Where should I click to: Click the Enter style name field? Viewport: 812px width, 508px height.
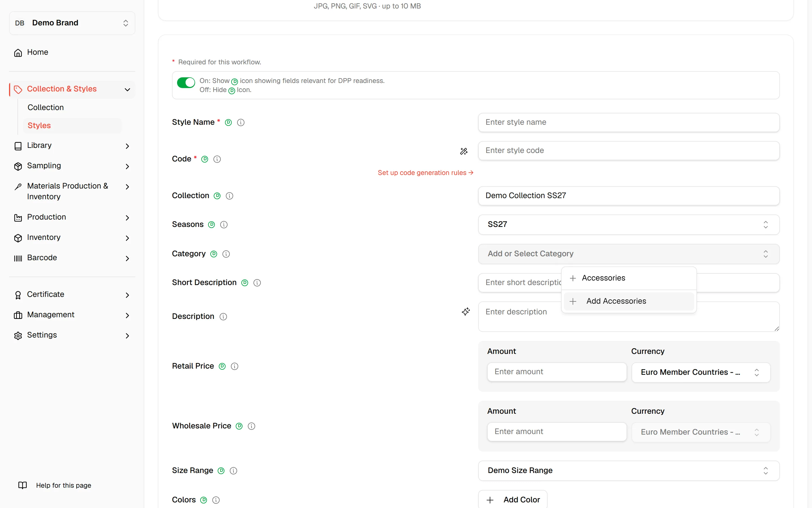(628, 122)
